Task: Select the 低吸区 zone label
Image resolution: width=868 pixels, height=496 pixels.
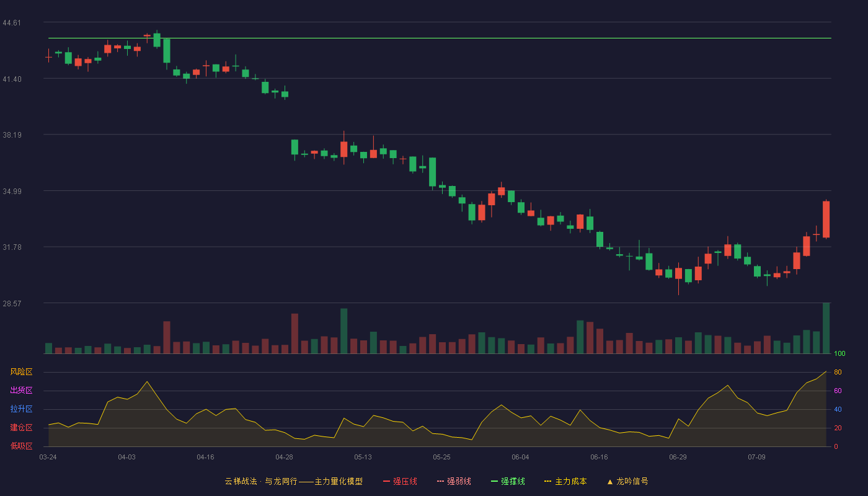Action: pos(21,446)
